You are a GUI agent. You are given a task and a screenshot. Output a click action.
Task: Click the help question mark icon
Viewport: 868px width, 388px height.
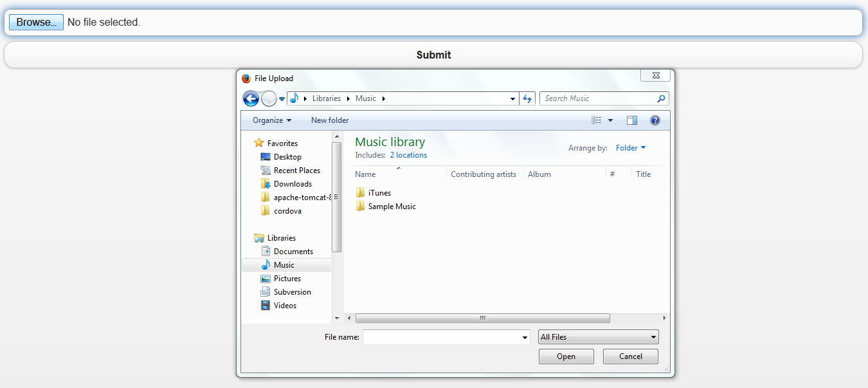[x=655, y=120]
